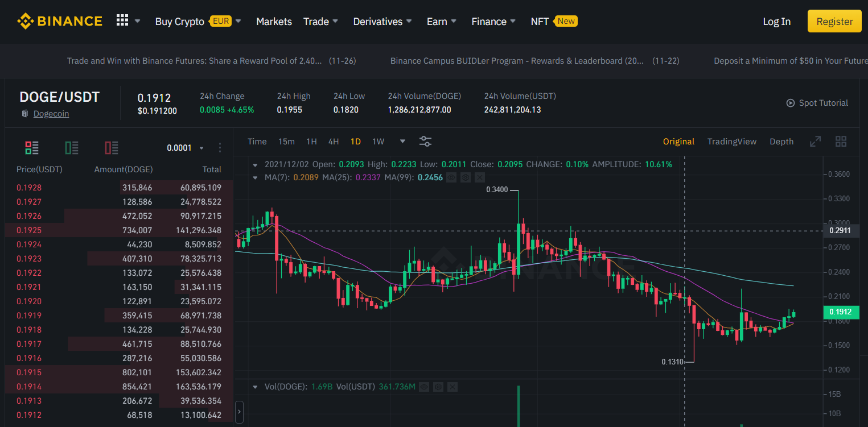This screenshot has width=868, height=427.
Task: Open Vol indicator settings gear
Action: (x=438, y=387)
